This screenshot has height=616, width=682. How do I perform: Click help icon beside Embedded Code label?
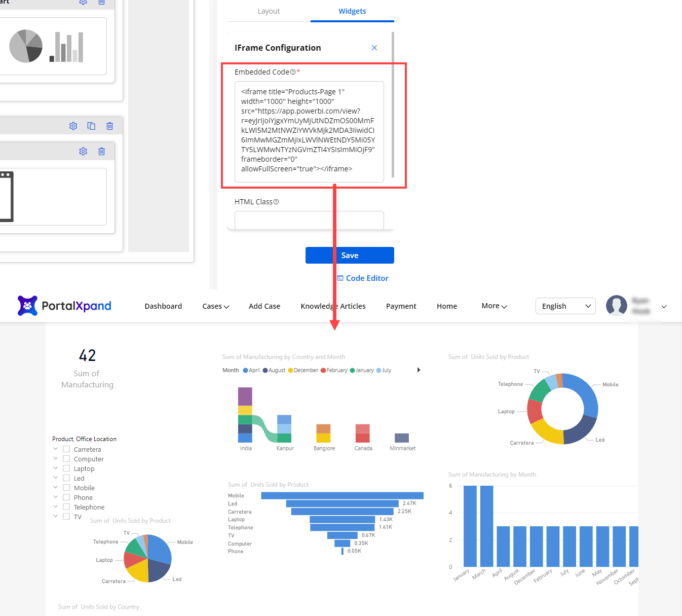pyautogui.click(x=293, y=72)
